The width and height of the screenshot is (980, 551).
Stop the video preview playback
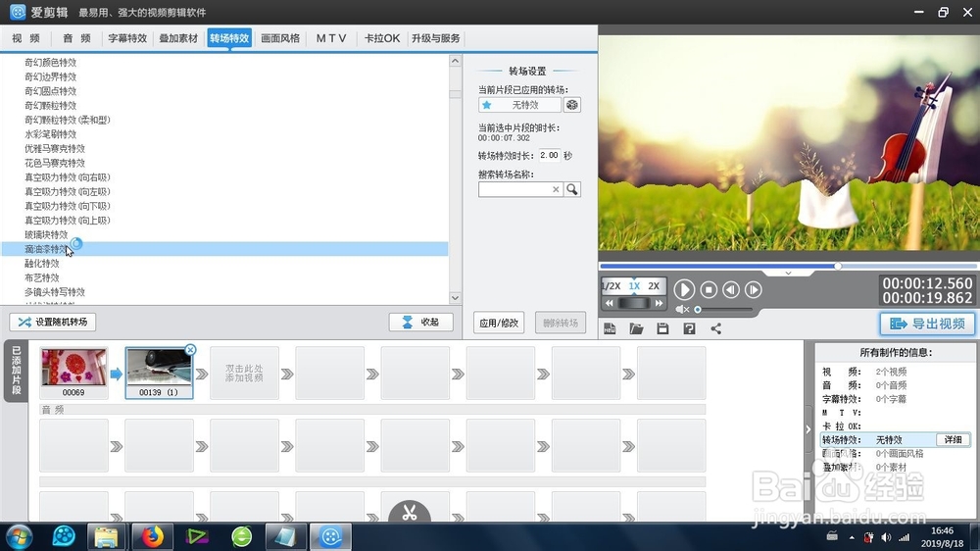[709, 289]
